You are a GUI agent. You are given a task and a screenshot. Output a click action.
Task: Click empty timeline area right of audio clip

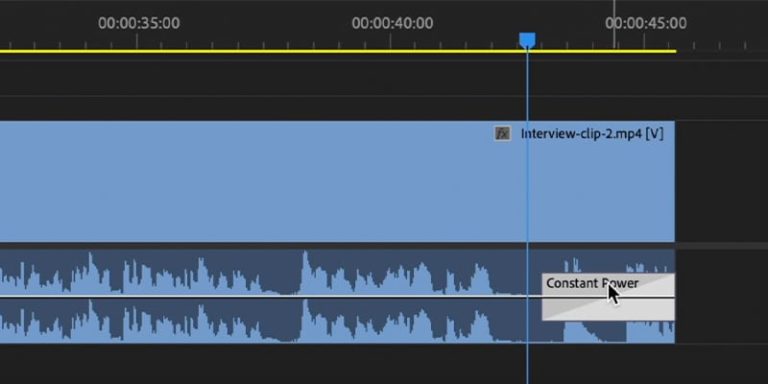(721, 296)
